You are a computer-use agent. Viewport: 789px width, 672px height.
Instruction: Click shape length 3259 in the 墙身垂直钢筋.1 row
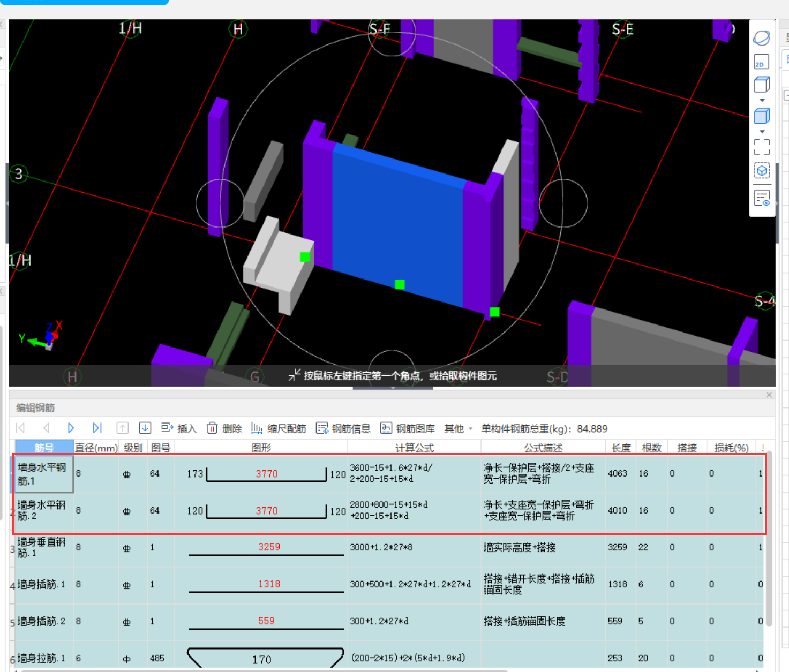(x=269, y=547)
